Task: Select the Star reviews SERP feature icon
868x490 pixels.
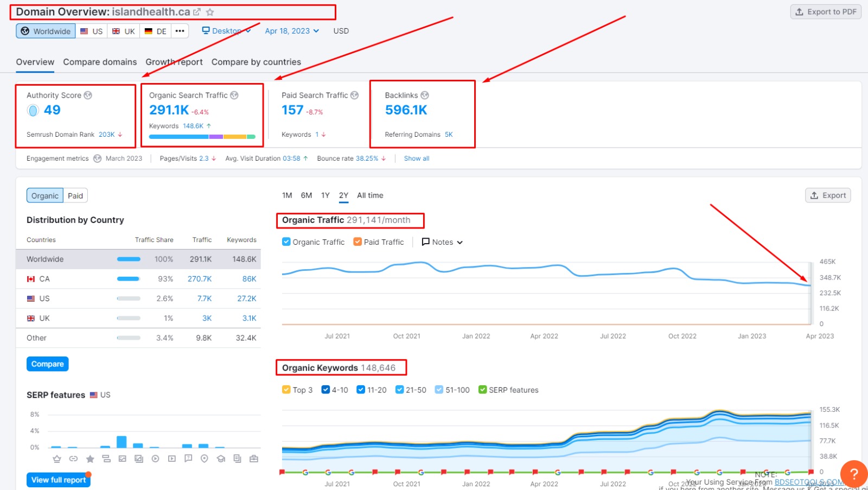Action: [x=90, y=459]
